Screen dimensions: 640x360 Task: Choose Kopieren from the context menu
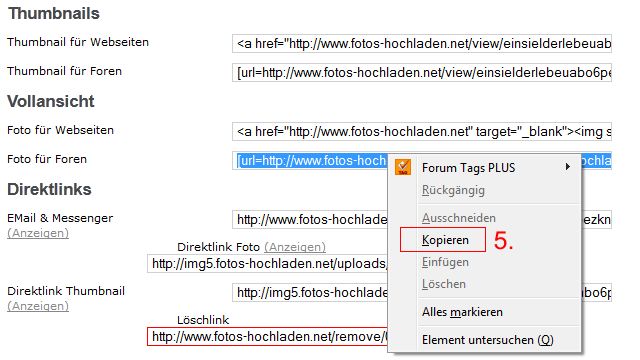(x=445, y=240)
